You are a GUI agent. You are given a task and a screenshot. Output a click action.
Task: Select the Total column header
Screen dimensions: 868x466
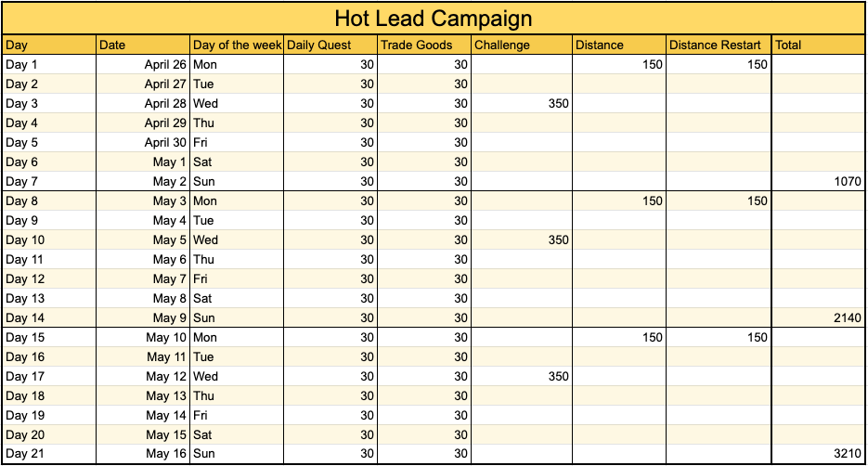pos(818,45)
